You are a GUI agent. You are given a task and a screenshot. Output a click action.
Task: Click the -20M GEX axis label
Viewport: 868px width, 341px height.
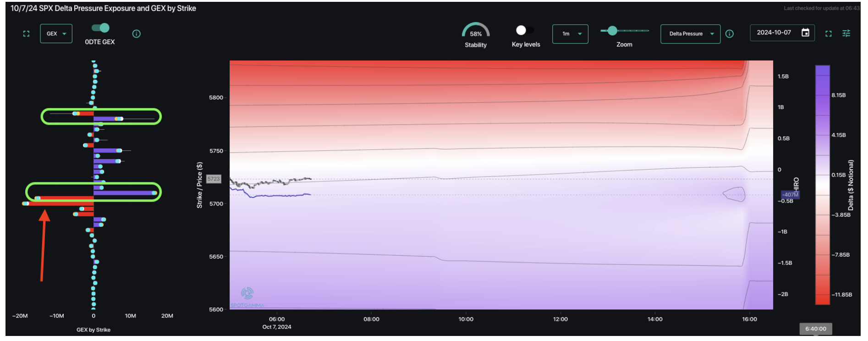pos(20,316)
